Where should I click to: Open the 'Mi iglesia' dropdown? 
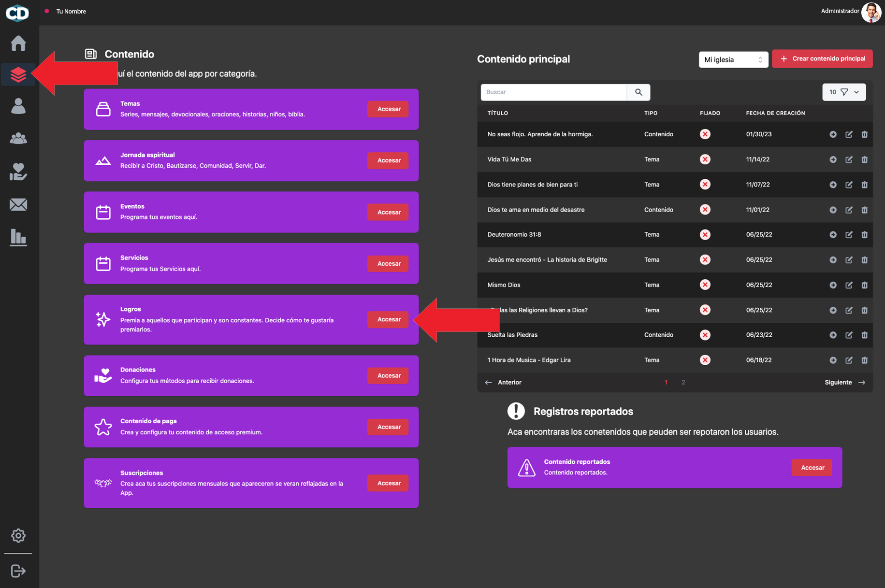click(x=733, y=59)
